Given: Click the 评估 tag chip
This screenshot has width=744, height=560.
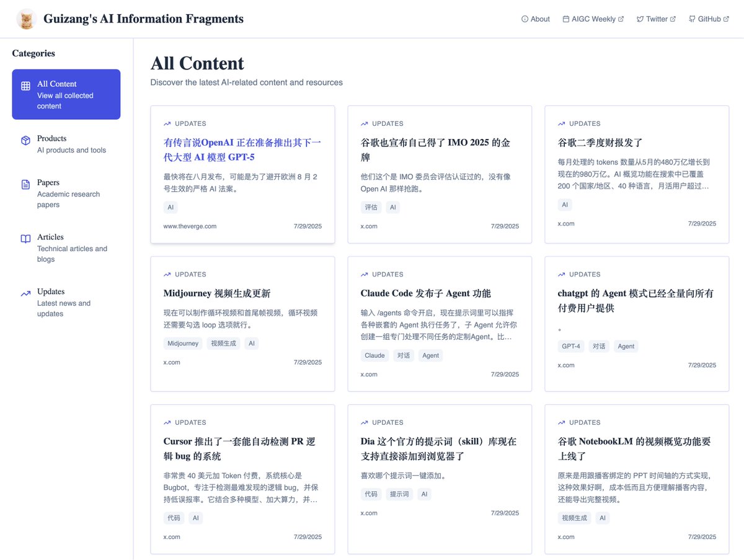Looking at the screenshot, I should (x=371, y=207).
